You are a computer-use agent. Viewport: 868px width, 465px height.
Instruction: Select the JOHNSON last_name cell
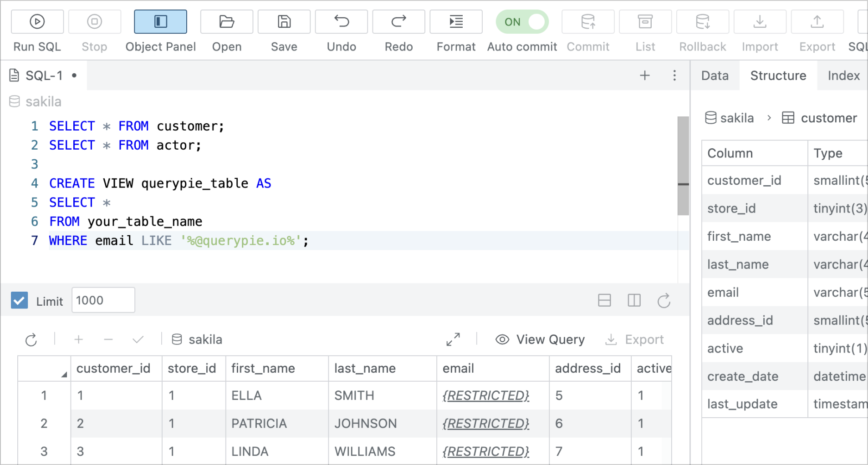(383, 424)
